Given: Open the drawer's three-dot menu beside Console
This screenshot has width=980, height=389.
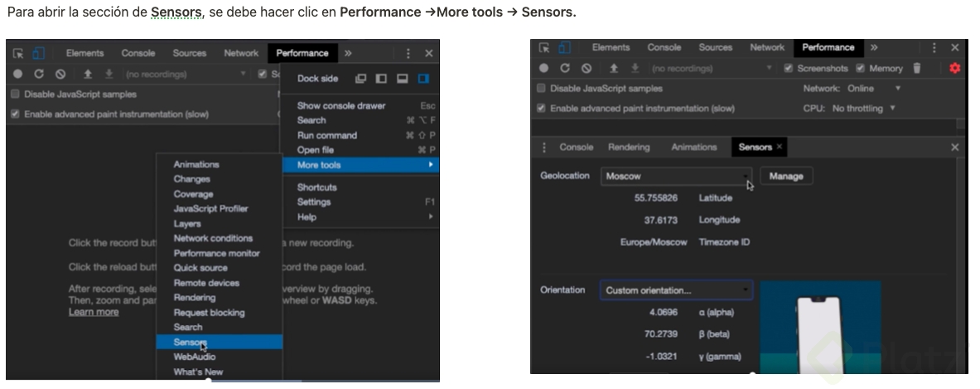Looking at the screenshot, I should [544, 147].
